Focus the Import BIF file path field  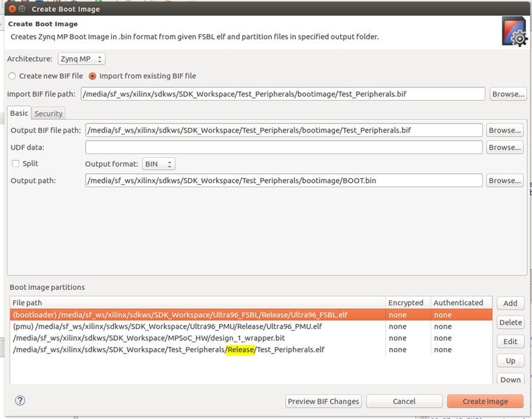(283, 94)
